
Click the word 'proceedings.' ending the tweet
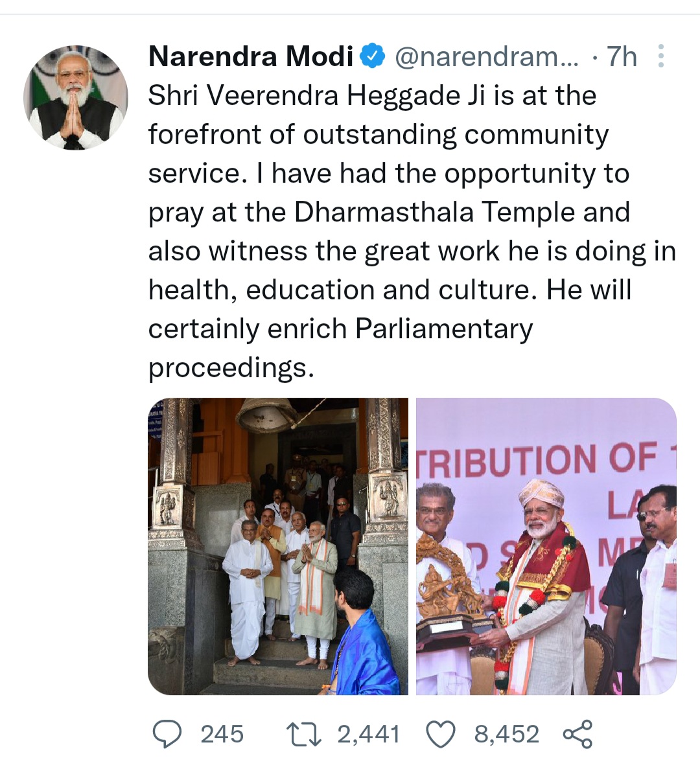(x=231, y=368)
